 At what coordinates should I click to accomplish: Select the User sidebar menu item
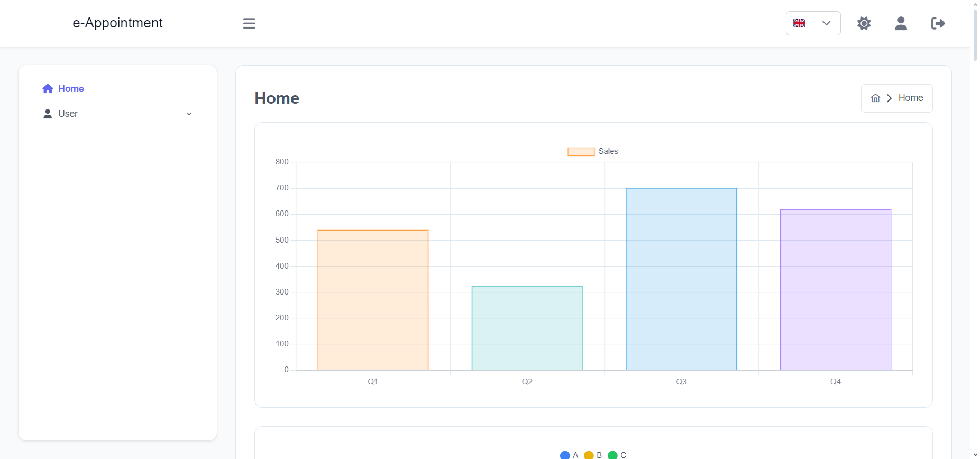(117, 114)
